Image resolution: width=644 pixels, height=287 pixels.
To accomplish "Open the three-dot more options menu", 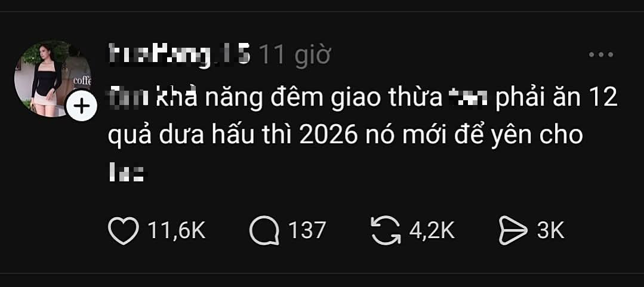I will pos(601,54).
